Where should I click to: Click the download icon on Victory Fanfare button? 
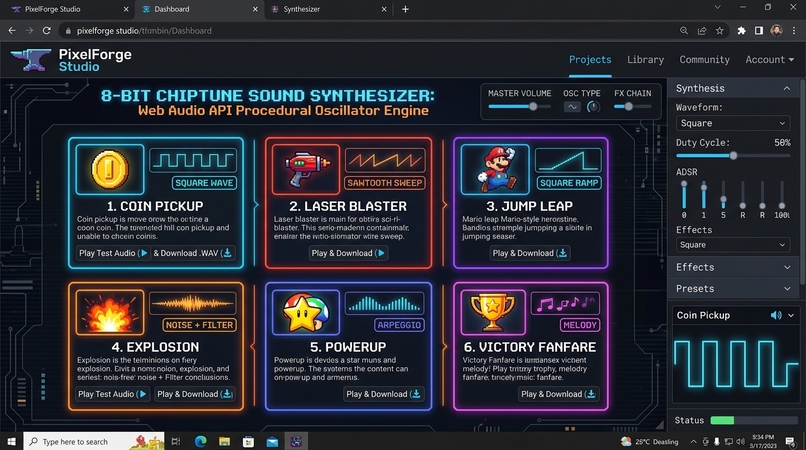tap(591, 394)
